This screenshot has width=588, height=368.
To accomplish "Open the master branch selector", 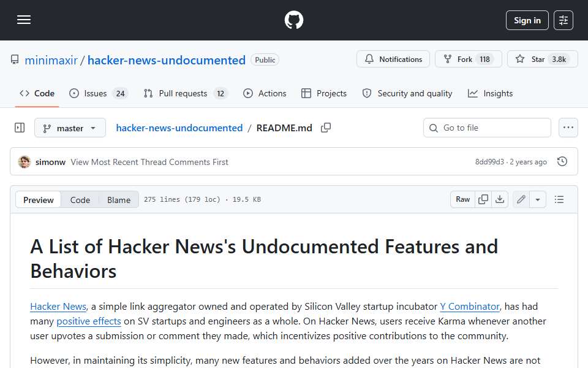I will point(70,128).
